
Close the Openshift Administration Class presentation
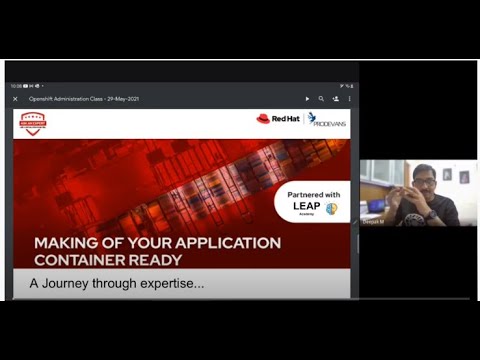(15, 99)
